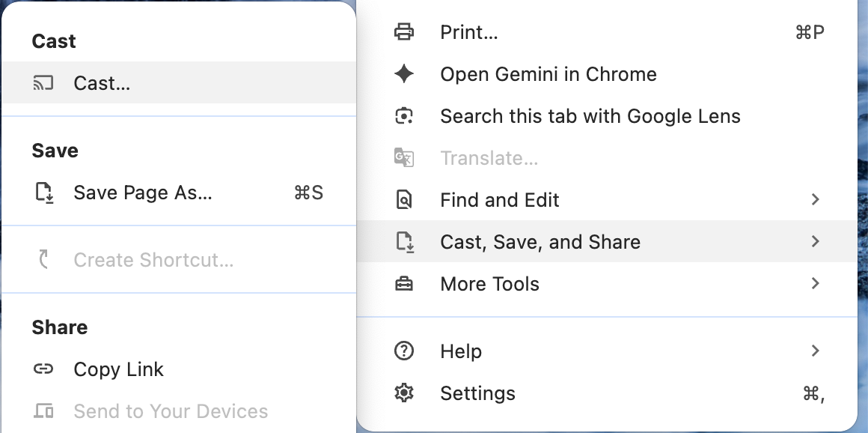Click the Save Page As download icon
This screenshot has width=868, height=433.
click(x=44, y=193)
